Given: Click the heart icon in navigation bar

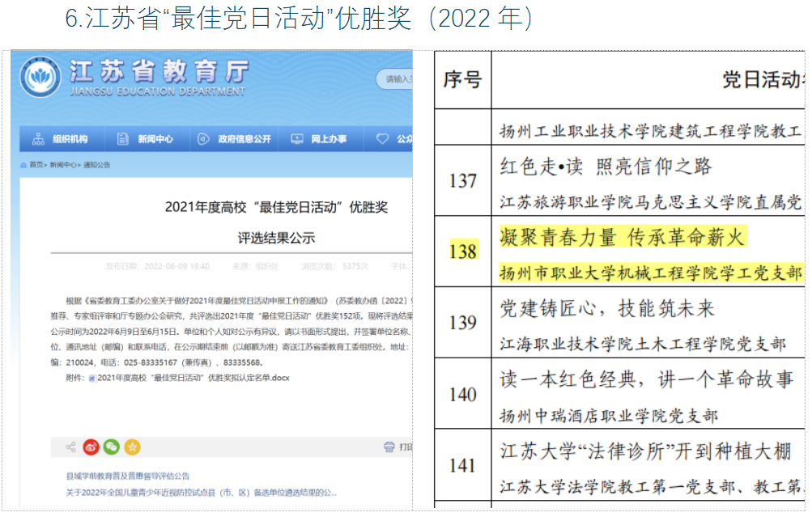Looking at the screenshot, I should point(382,139).
